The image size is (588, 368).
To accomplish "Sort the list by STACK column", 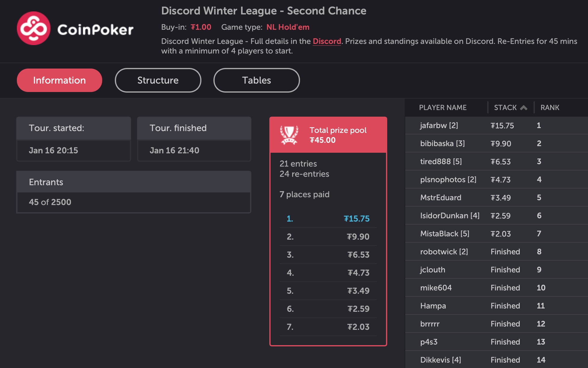I will [505, 108].
